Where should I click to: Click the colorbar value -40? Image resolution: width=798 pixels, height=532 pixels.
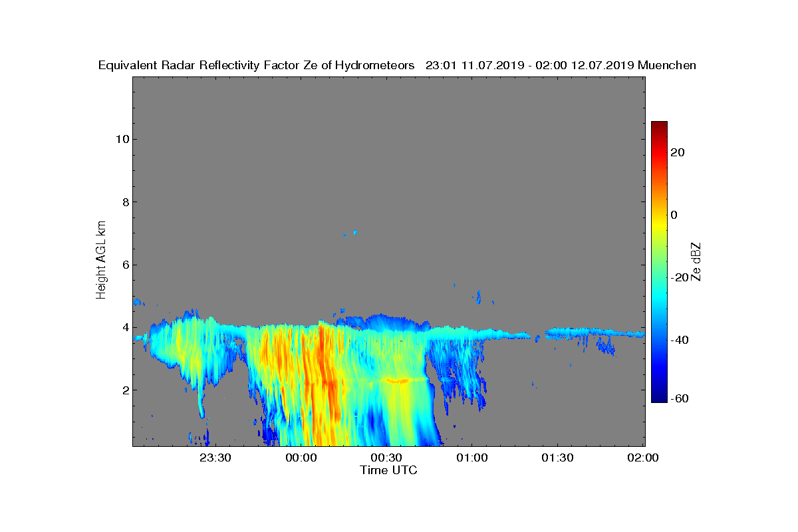click(678, 340)
